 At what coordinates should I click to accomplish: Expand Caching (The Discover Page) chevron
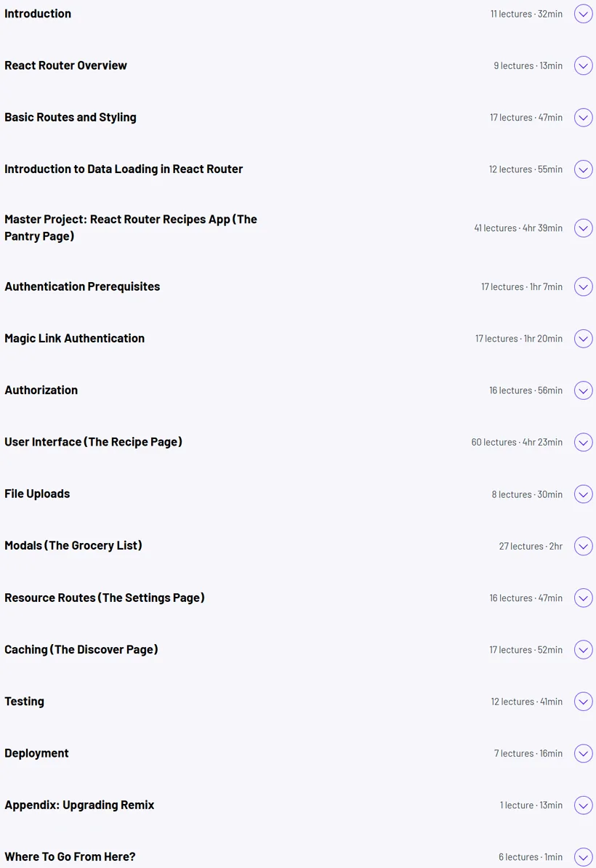click(583, 650)
